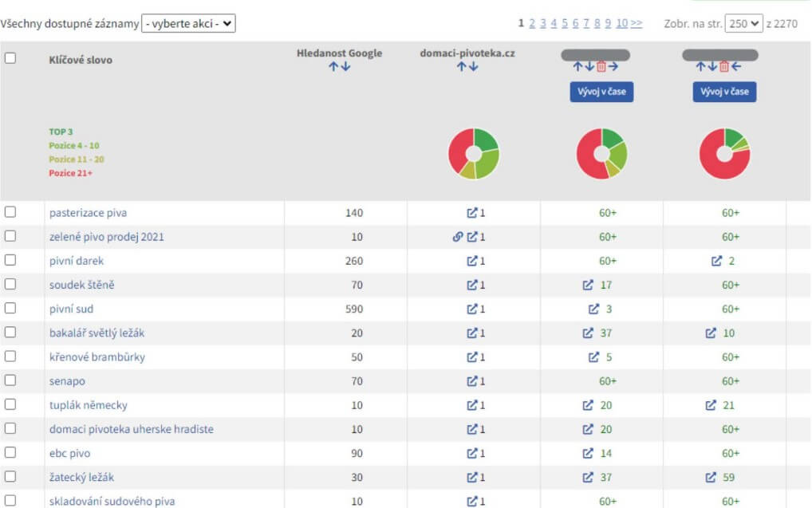Image resolution: width=812 pixels, height=508 pixels.
Task: Tick the pivní sud row checkbox
Action: [x=10, y=308]
